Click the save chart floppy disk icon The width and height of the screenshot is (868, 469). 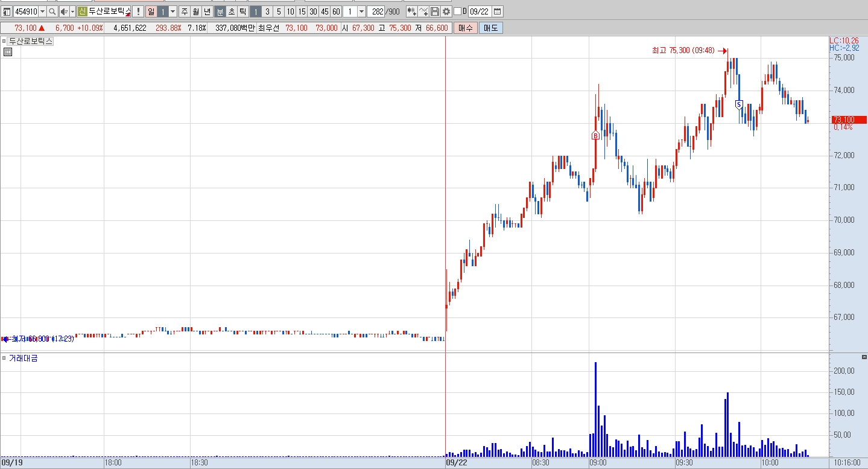point(435,11)
